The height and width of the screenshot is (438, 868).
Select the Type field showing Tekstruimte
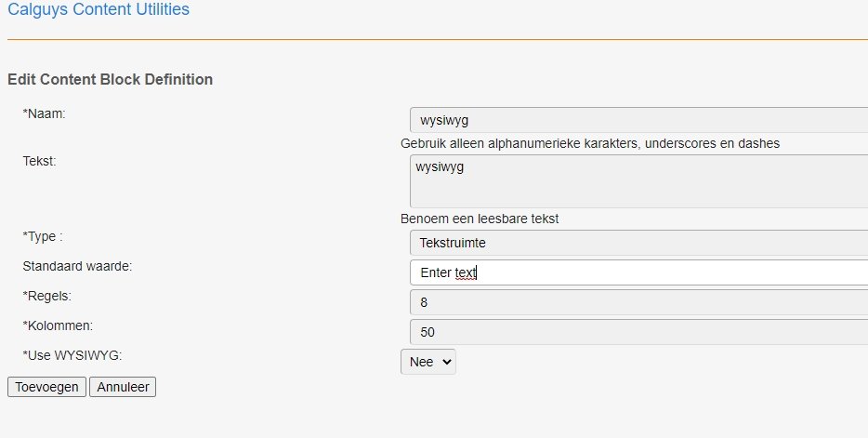click(638, 243)
